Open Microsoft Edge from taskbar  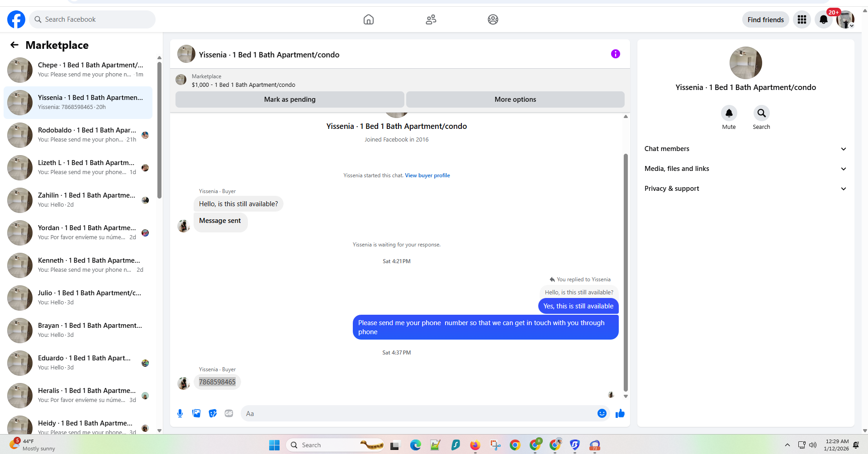(x=415, y=445)
